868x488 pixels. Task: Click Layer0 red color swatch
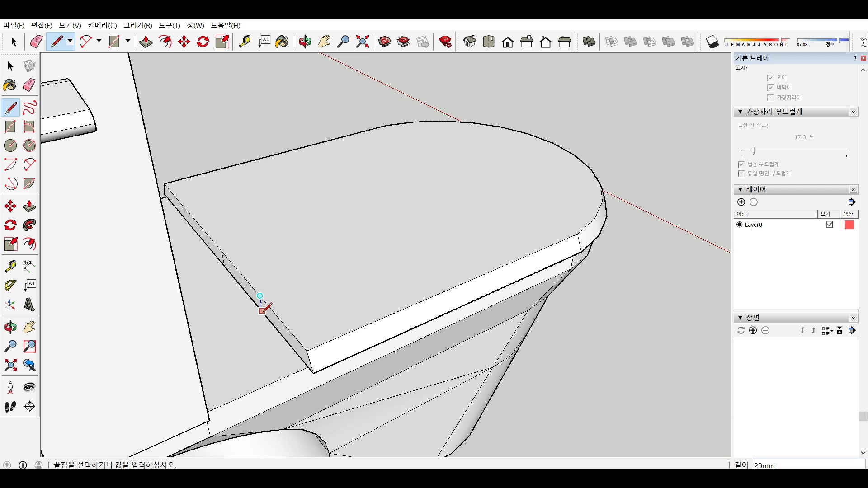[x=849, y=225]
